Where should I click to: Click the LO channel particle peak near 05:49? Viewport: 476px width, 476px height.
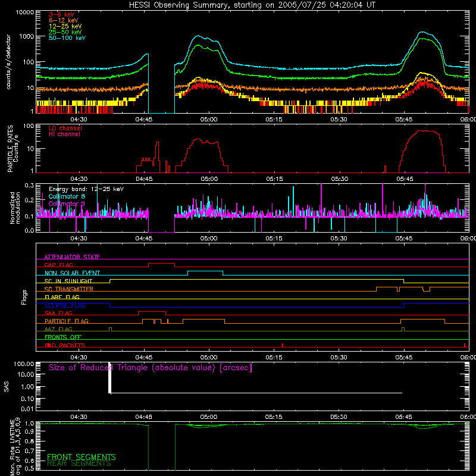[x=422, y=131]
